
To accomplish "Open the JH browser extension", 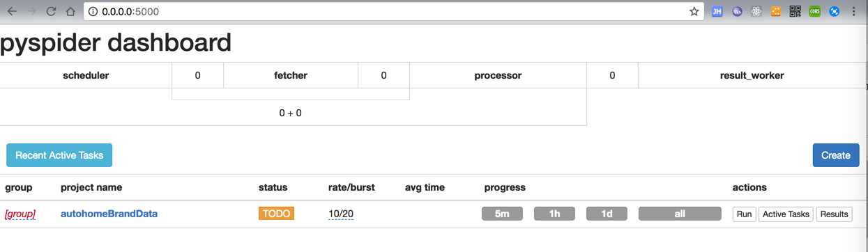I will click(x=717, y=12).
